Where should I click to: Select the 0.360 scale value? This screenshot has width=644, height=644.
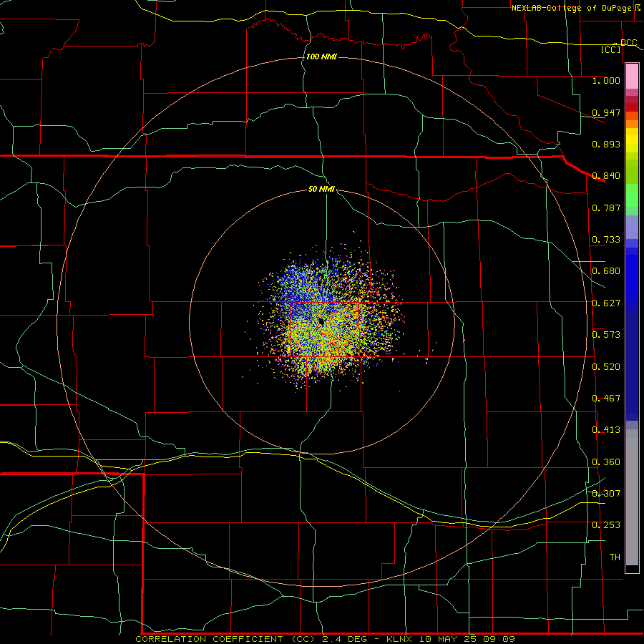tap(606, 462)
